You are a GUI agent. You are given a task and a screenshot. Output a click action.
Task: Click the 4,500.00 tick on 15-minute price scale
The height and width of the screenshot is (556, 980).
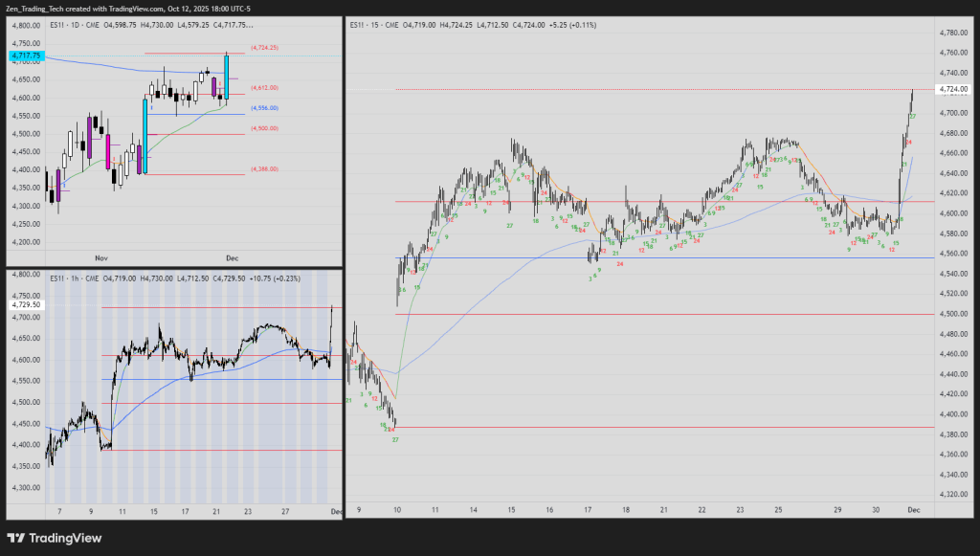coord(950,314)
